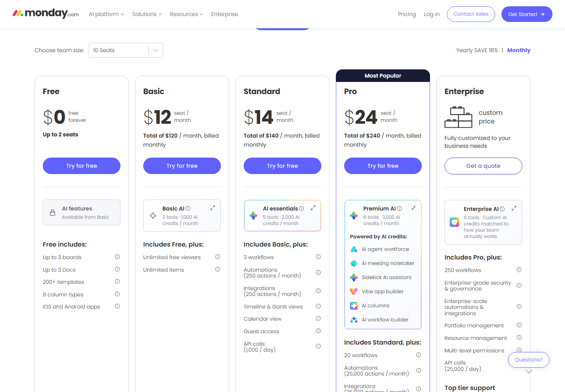Image resolution: width=565 pixels, height=392 pixels.
Task: Show info for Standard Integrations 250 actions
Action: coord(318,291)
